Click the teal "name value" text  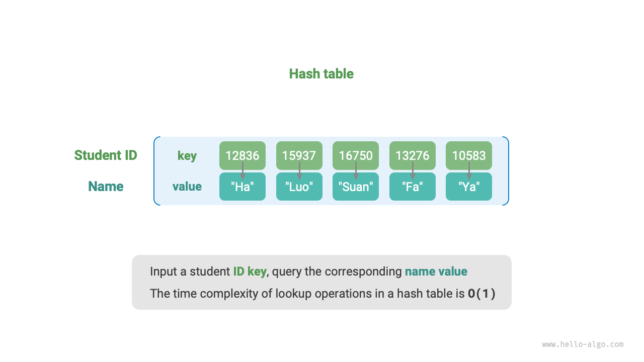tap(436, 271)
